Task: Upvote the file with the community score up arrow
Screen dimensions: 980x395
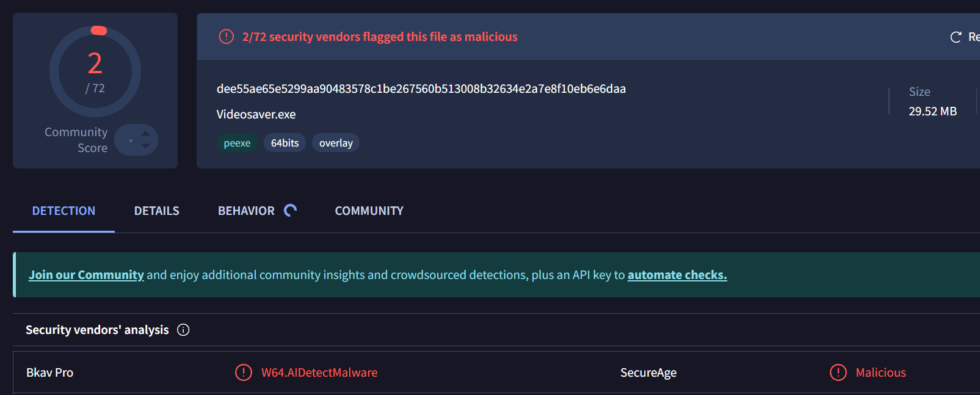Action: click(x=145, y=134)
